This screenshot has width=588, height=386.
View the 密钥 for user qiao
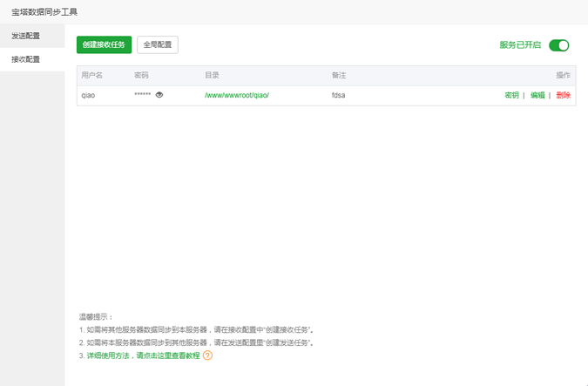511,95
